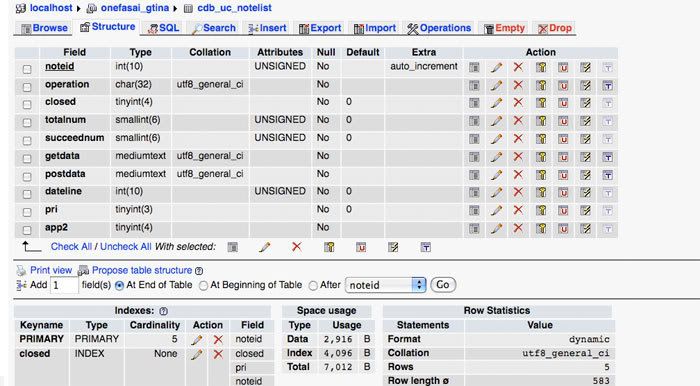This screenshot has width=700, height=386.
Task: Open the Export tab
Action: click(x=320, y=28)
